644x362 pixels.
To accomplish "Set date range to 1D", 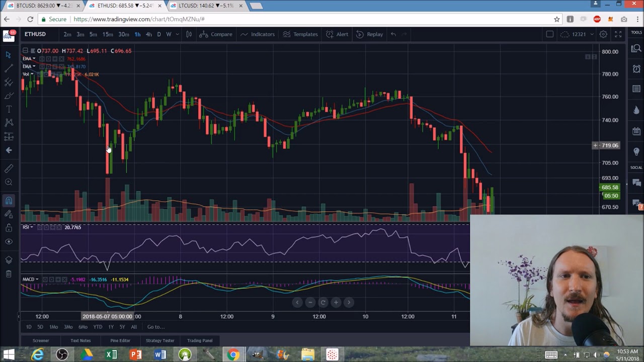I will [29, 327].
